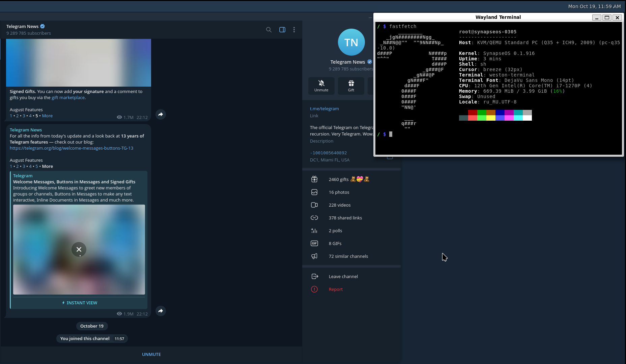The width and height of the screenshot is (626, 364).
Task: Open the 16 photos section
Action: 351,192
